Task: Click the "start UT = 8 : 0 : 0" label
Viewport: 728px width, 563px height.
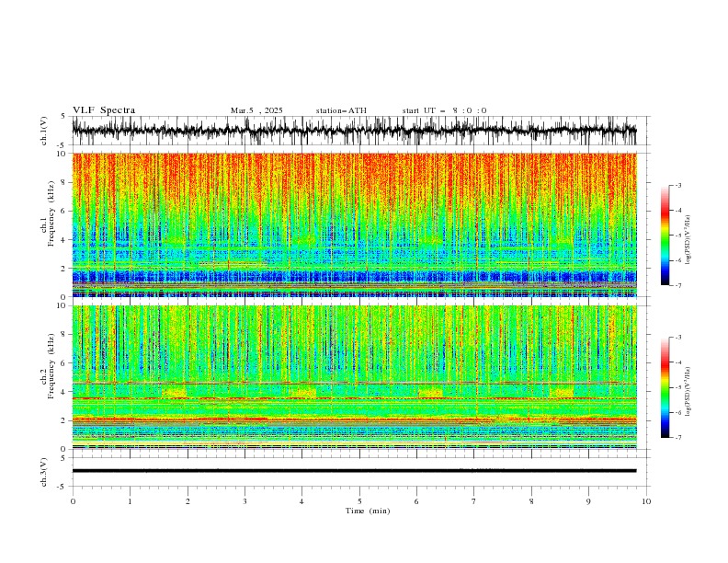Action: click(x=444, y=110)
